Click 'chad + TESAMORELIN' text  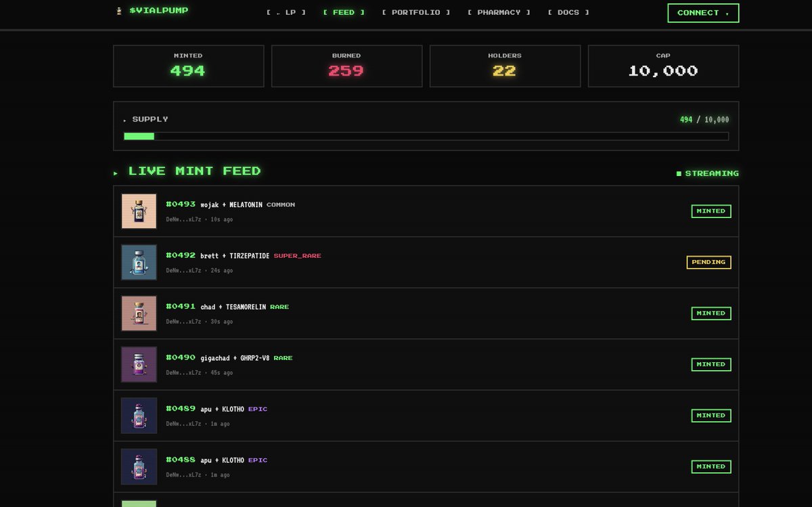(x=233, y=307)
